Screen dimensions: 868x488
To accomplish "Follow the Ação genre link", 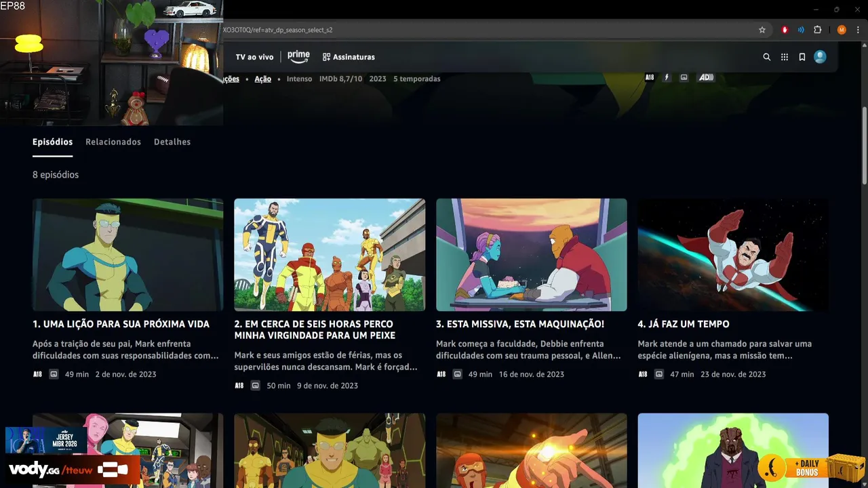I will 263,79.
